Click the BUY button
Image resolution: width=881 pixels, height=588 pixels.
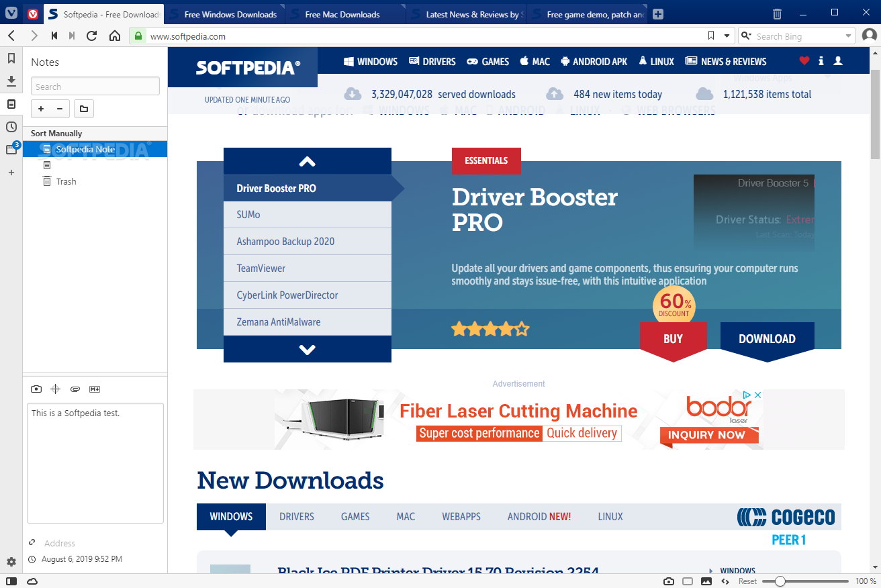pos(674,341)
